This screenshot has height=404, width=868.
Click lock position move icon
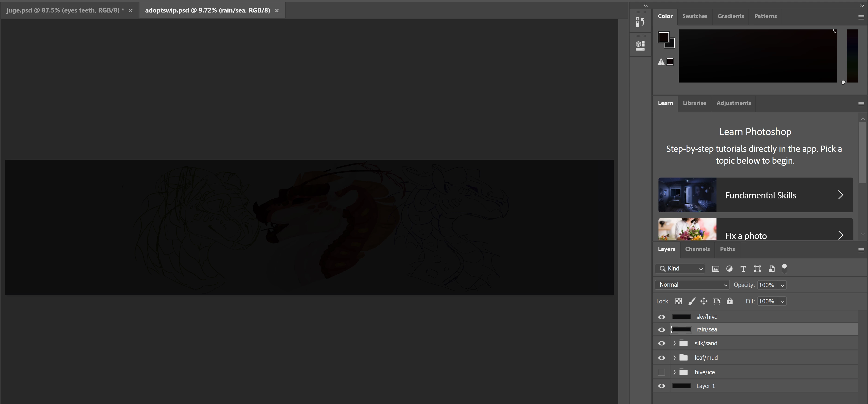pos(703,301)
